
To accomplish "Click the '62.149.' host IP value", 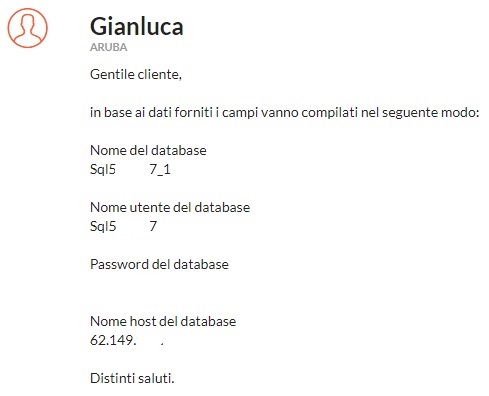I will point(113,340).
